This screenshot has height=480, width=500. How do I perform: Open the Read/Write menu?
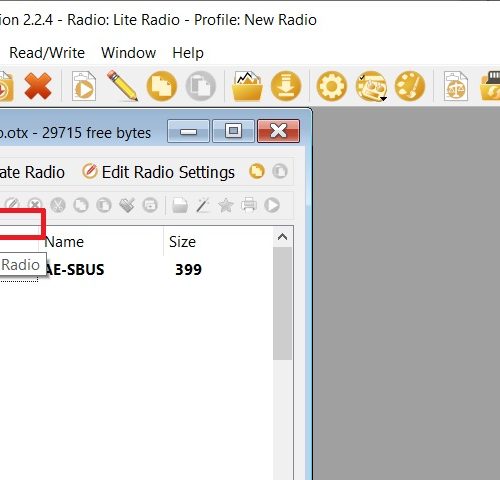[47, 53]
